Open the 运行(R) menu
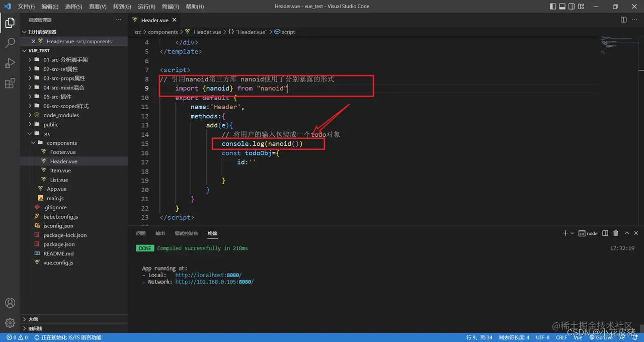 coord(146,7)
